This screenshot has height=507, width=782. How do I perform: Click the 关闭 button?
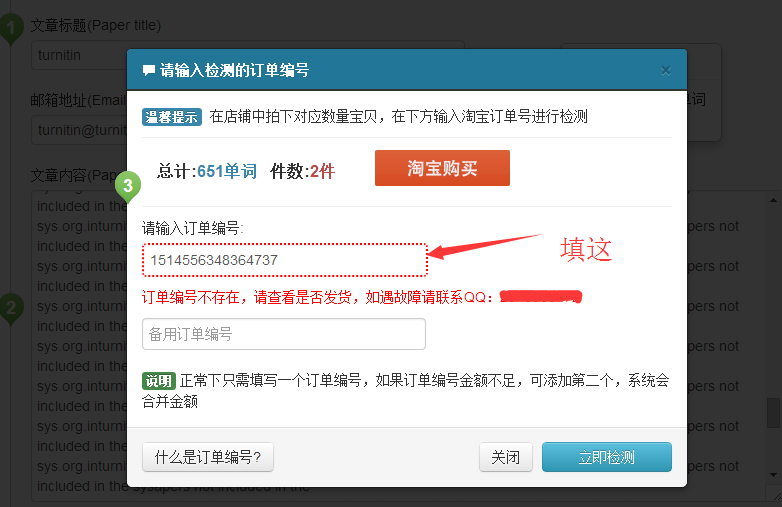pos(506,457)
